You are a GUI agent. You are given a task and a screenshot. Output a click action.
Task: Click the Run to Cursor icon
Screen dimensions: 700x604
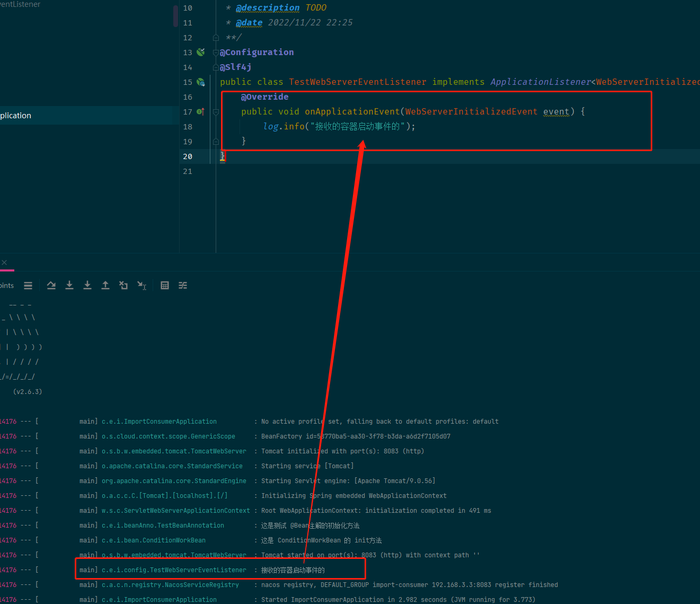pyautogui.click(x=141, y=285)
